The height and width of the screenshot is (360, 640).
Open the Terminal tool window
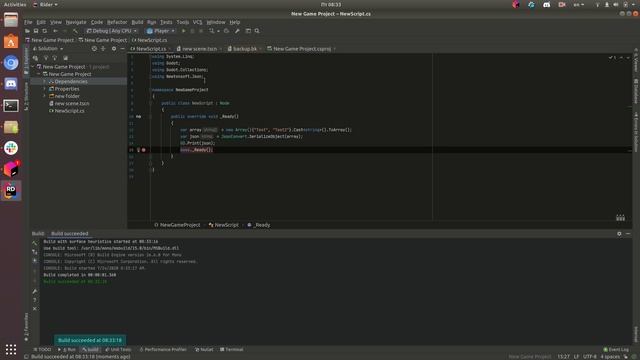pyautogui.click(x=232, y=349)
